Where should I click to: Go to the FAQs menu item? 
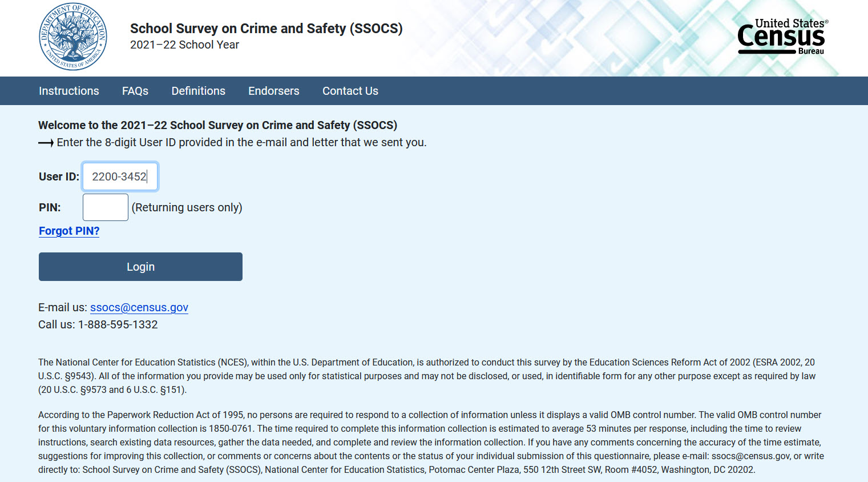(x=135, y=91)
